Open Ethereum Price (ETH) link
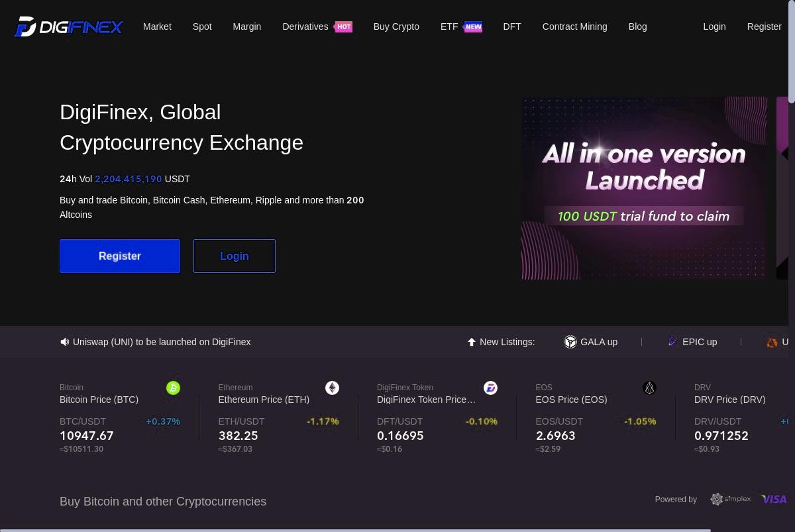This screenshot has height=532, width=795. pos(264,399)
